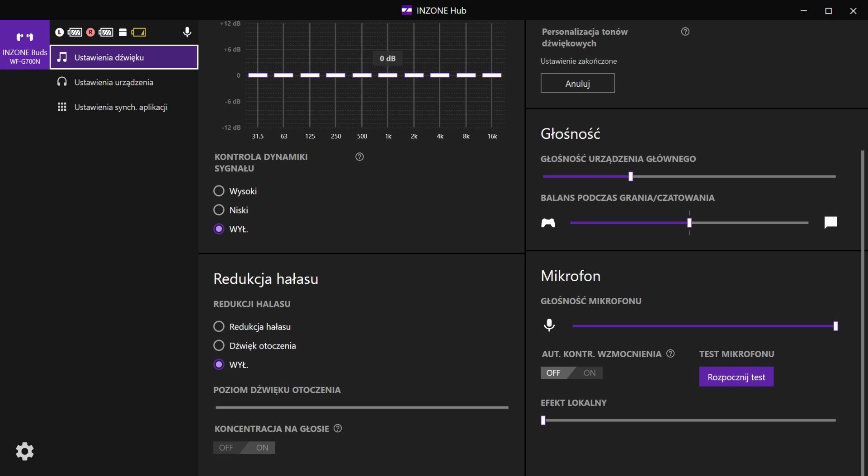Click the "Ustawienie zakończone" status text
Image resolution: width=868 pixels, height=476 pixels.
tap(579, 61)
